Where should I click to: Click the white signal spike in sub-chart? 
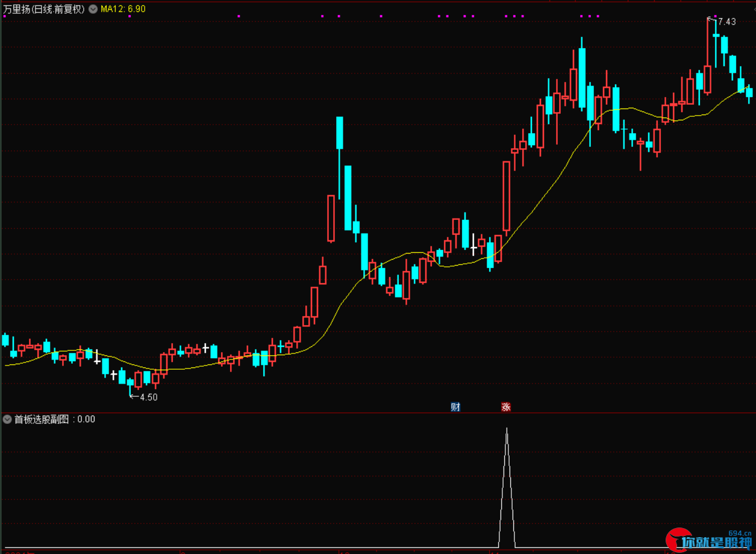point(507,488)
